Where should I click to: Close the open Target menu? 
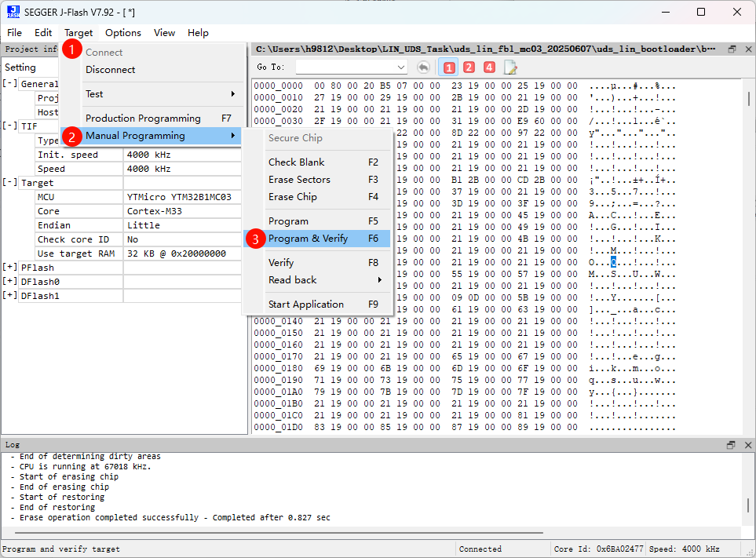(79, 33)
